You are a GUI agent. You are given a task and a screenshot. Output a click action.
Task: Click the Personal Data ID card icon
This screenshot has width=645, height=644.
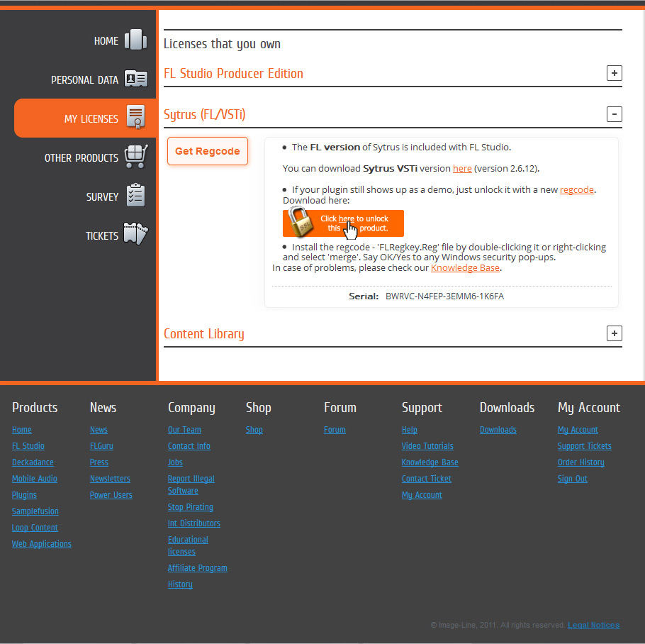(136, 79)
